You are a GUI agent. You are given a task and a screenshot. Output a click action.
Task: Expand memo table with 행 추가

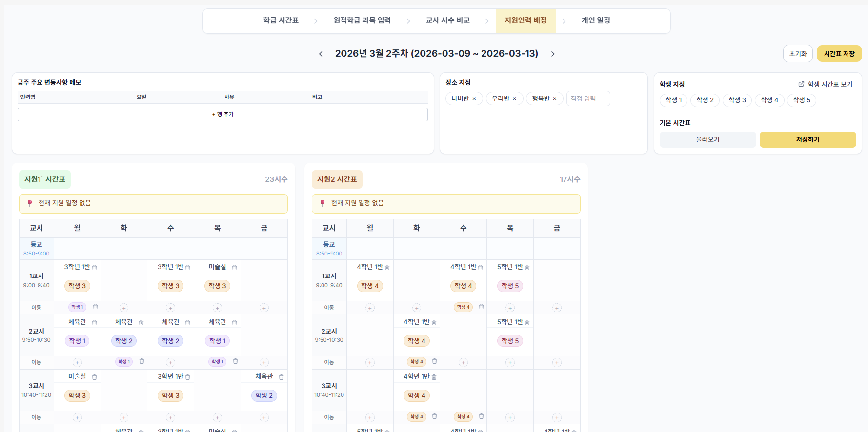[222, 114]
